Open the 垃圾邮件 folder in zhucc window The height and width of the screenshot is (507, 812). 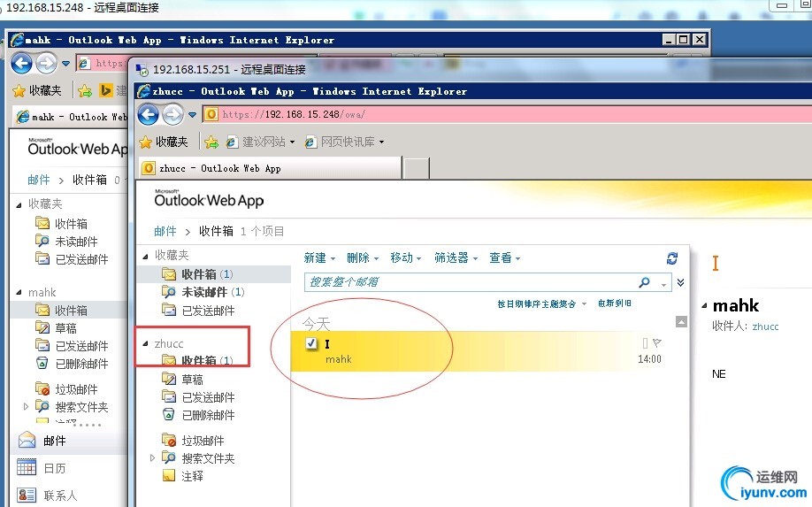click(x=194, y=441)
